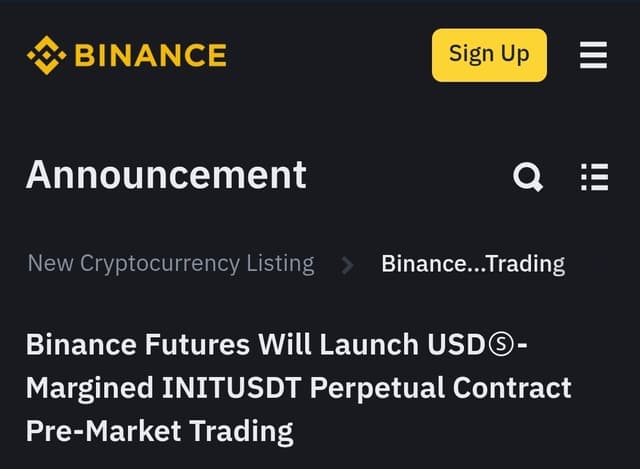Click the Announcement page heading
The width and height of the screenshot is (640, 469).
[x=166, y=176]
